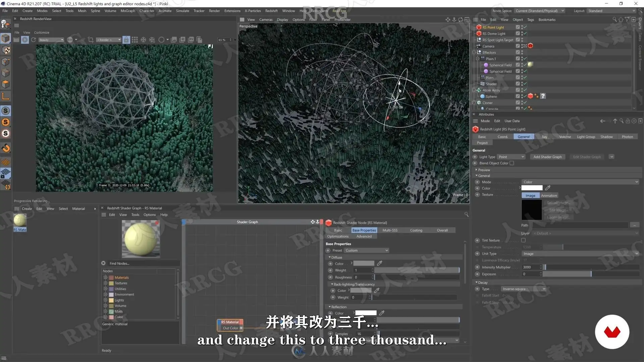Click the Coating tab button
The width and height of the screenshot is (644, 362).
(416, 230)
